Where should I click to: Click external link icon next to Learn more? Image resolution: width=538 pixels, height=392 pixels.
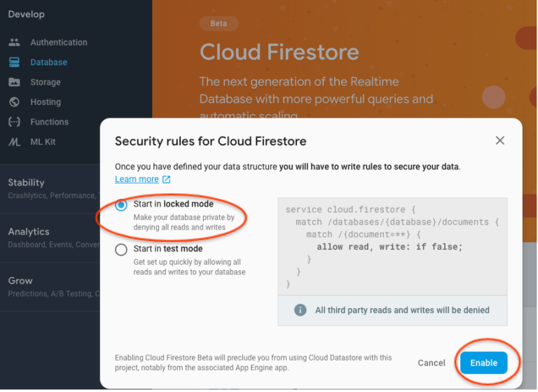coord(167,179)
